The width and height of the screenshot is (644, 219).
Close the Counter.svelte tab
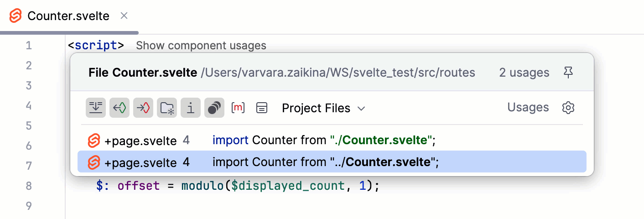point(124,16)
